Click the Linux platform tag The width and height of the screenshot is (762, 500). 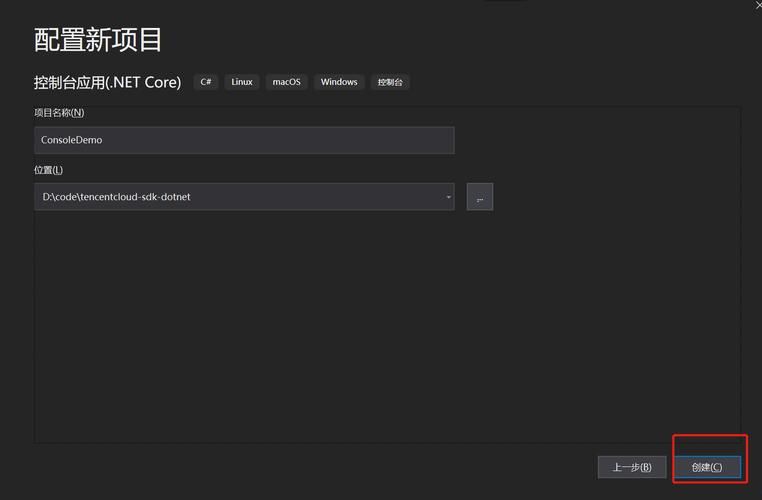[x=242, y=82]
